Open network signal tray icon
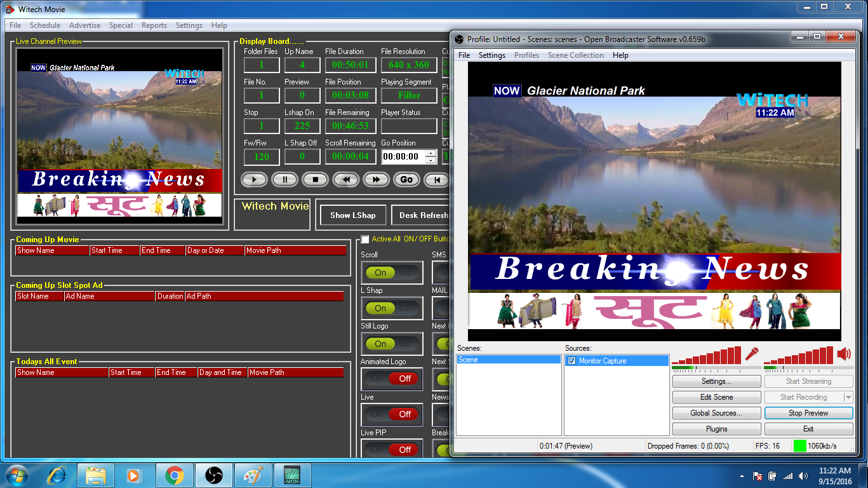Screen dimensions: 868x488 point(788,476)
